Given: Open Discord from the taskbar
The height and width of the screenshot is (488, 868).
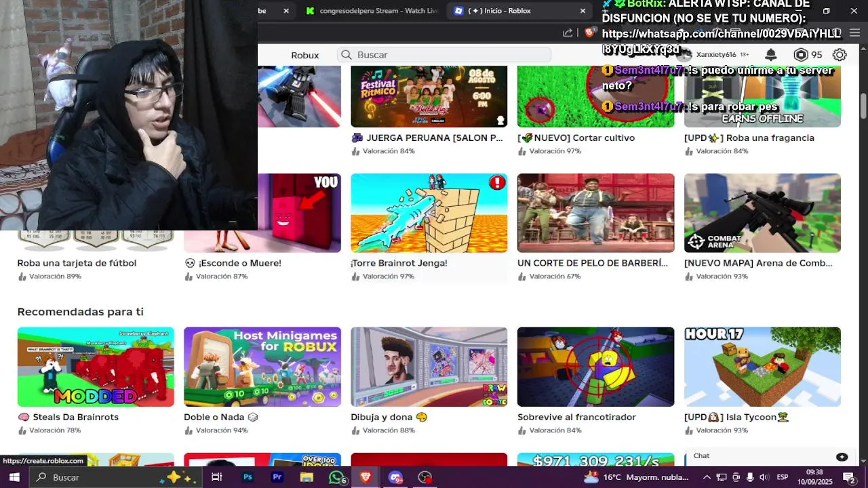Looking at the screenshot, I should click(395, 477).
